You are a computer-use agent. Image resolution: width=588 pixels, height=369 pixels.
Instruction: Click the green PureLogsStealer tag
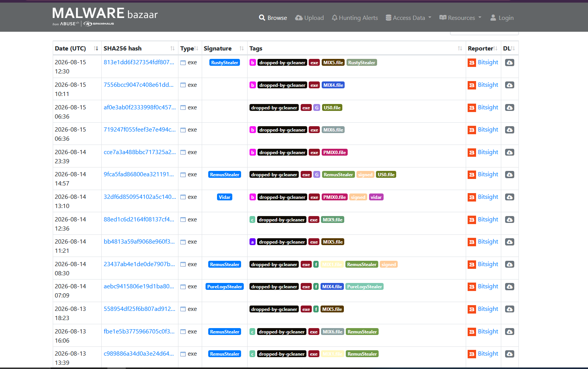(364, 287)
